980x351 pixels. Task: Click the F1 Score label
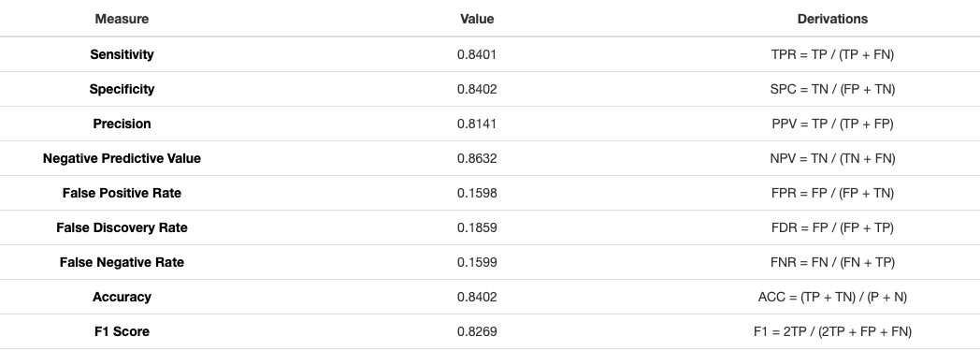coord(122,331)
